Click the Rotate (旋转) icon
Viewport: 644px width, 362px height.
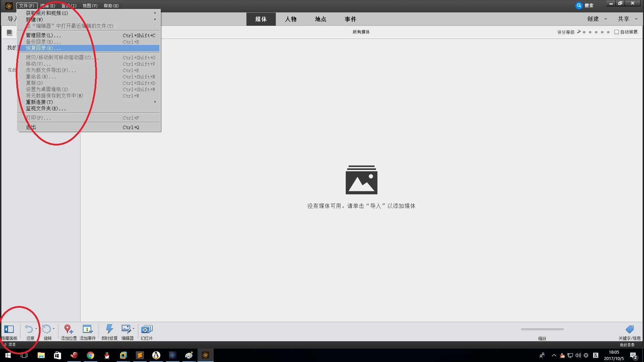47,329
